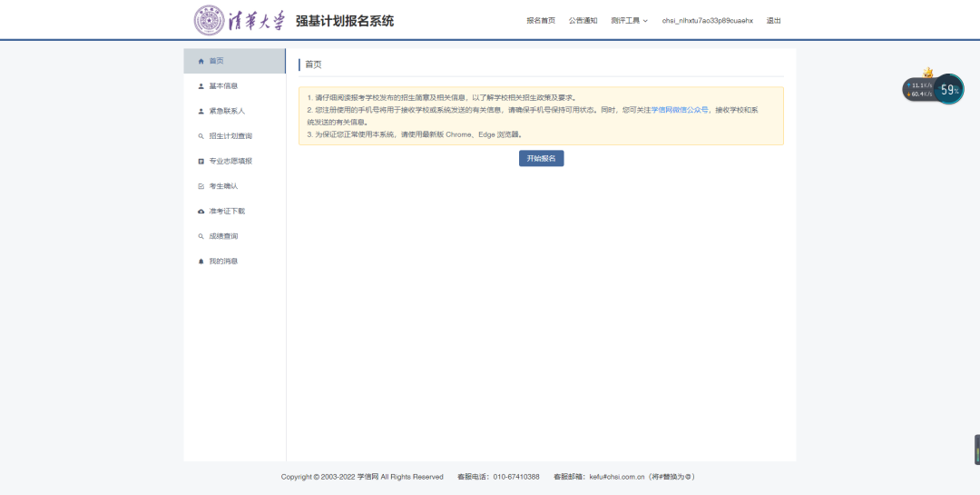Follow the 学信网微信公众号 link
The image size is (980, 495).
680,110
